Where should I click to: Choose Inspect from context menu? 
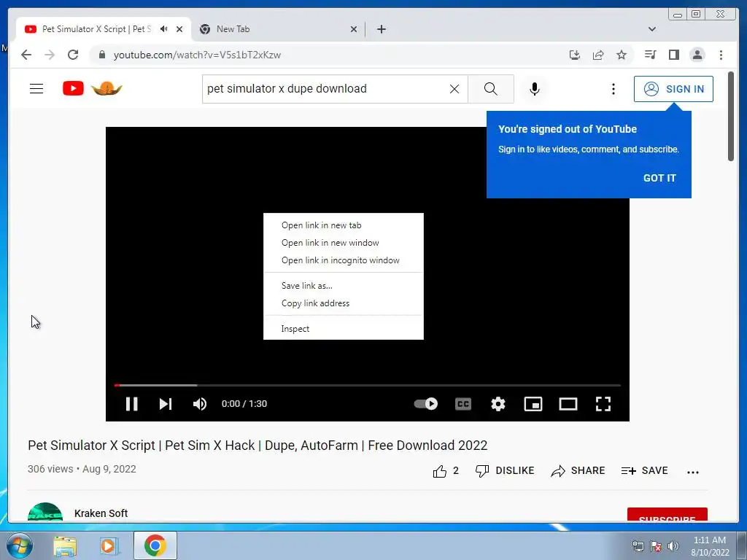click(x=343, y=329)
